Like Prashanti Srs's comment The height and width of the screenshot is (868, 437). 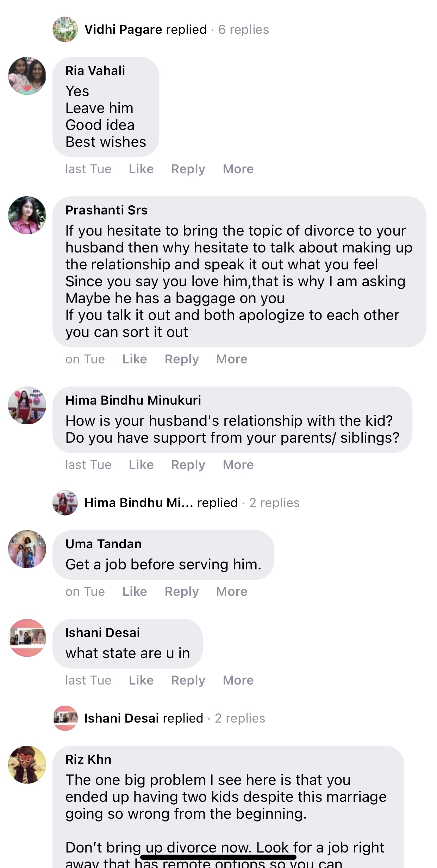pos(135,359)
